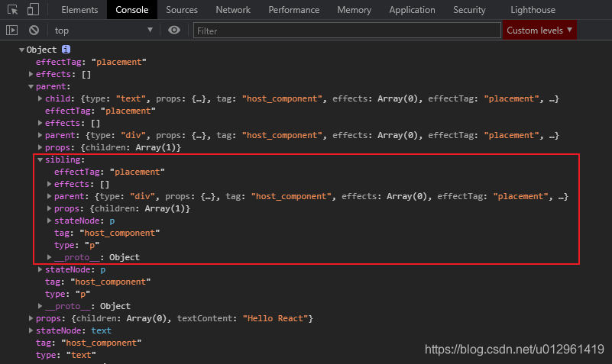Expand stateNode p below the sibling block

[x=40, y=269]
